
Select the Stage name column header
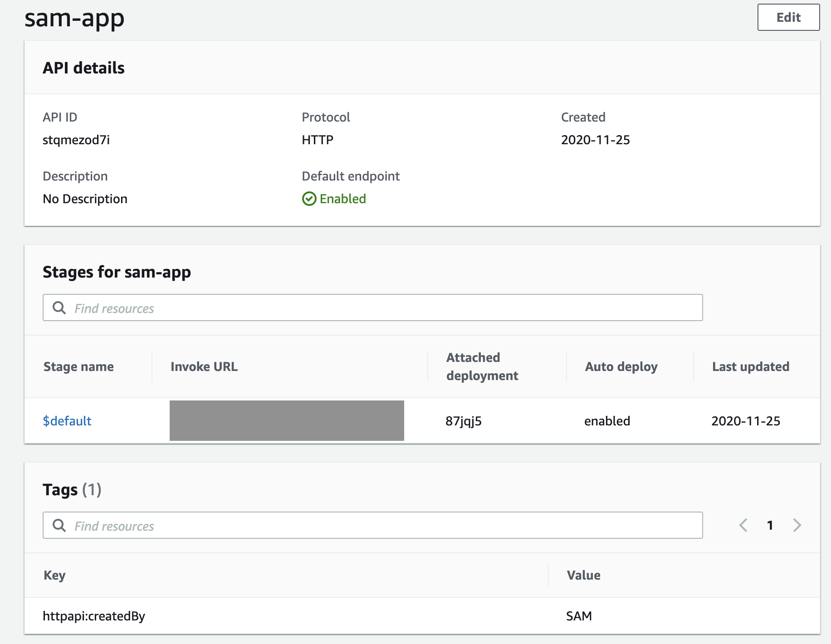tap(78, 366)
